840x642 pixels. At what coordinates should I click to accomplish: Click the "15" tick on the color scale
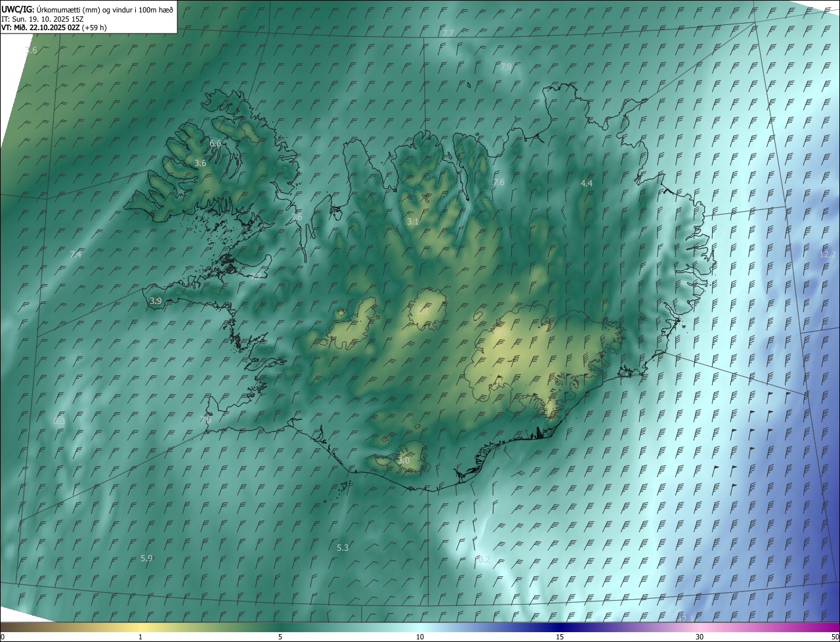coord(560,637)
